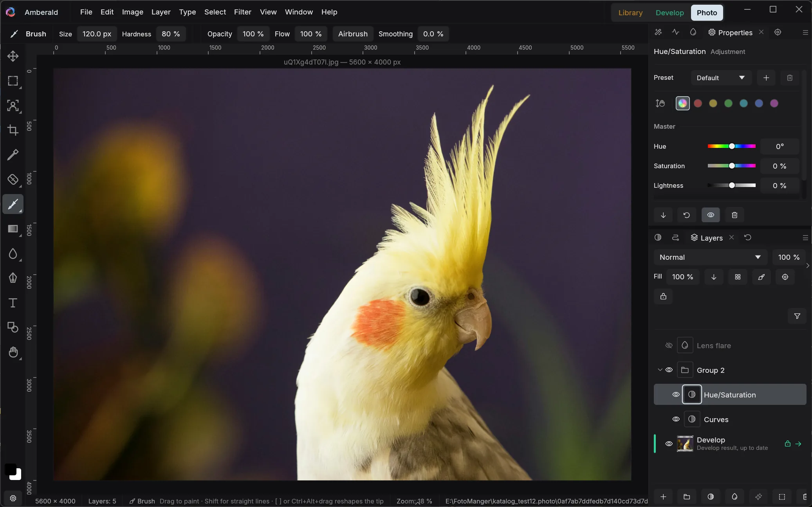Image resolution: width=812 pixels, height=507 pixels.
Task: Show the hidden Lens flare layer
Action: (669, 345)
